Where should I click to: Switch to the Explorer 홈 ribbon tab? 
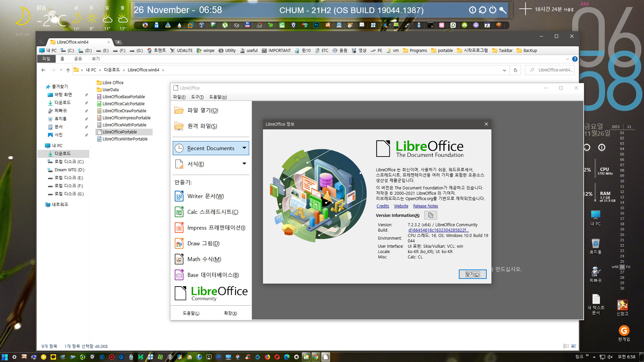(62, 59)
